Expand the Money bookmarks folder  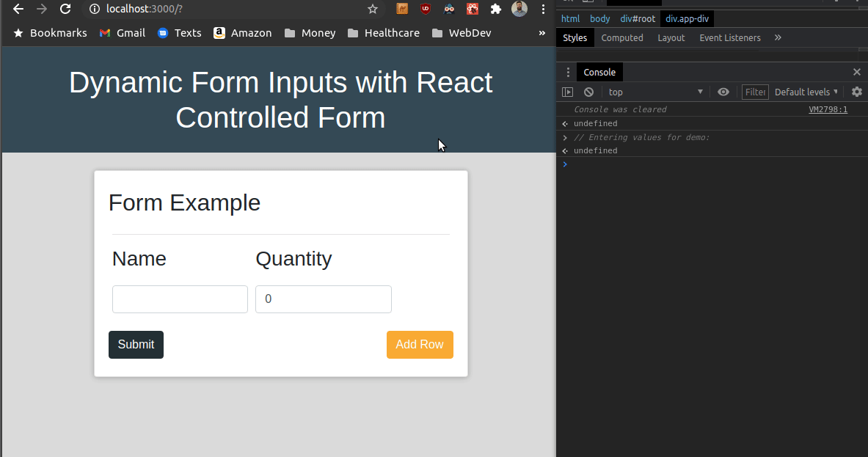coord(310,33)
